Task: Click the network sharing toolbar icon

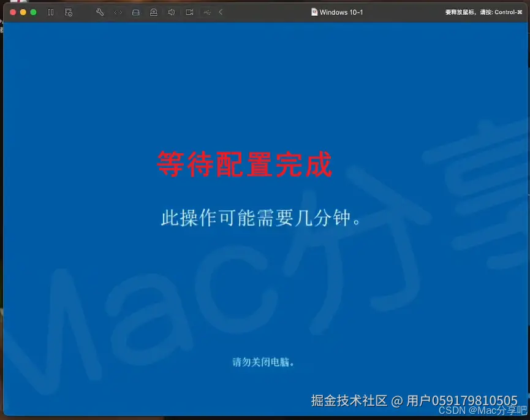Action: click(x=206, y=12)
